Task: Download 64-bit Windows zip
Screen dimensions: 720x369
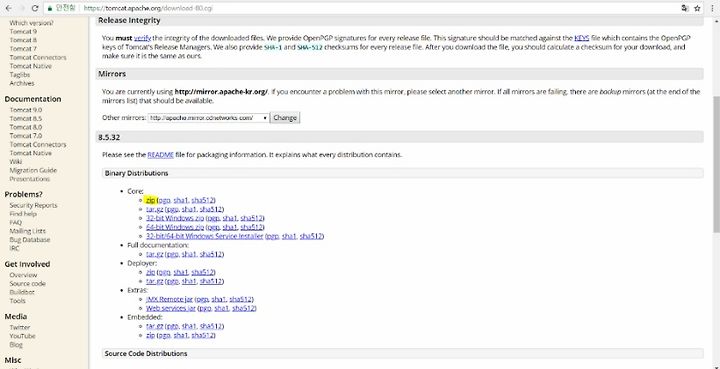Action: coord(175,227)
